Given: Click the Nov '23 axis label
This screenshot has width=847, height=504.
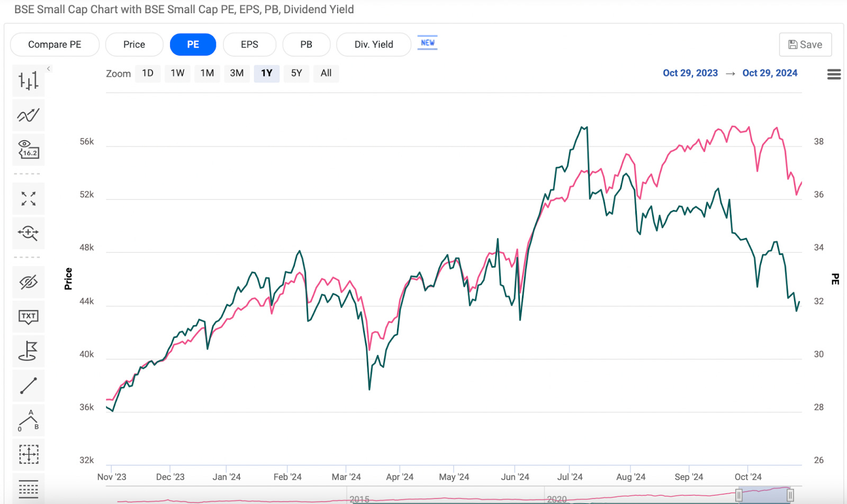Looking at the screenshot, I should (112, 476).
